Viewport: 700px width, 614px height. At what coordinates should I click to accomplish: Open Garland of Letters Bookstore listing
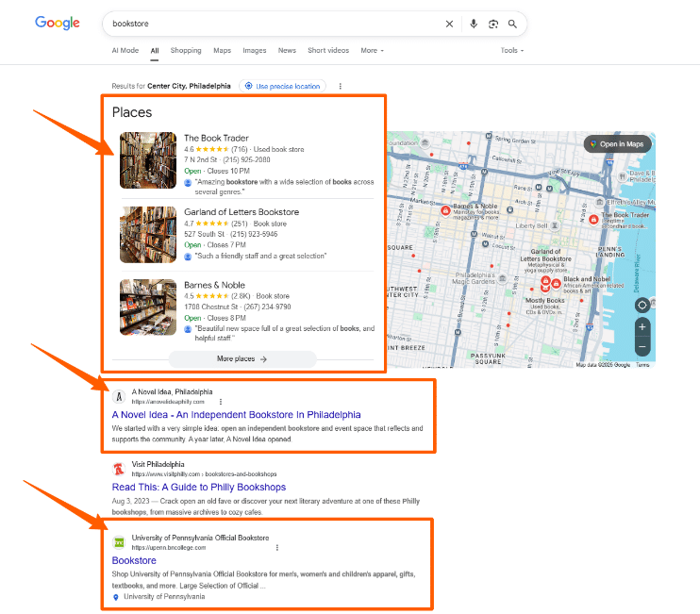pos(242,212)
